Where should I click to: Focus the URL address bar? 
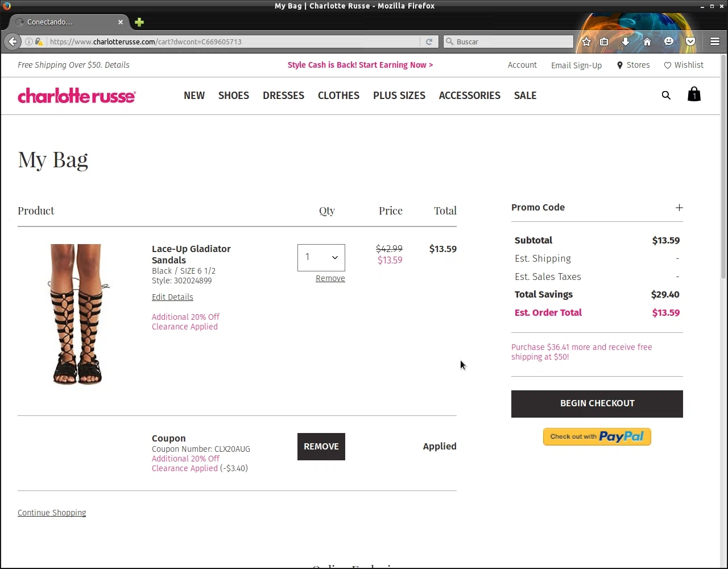click(x=233, y=42)
